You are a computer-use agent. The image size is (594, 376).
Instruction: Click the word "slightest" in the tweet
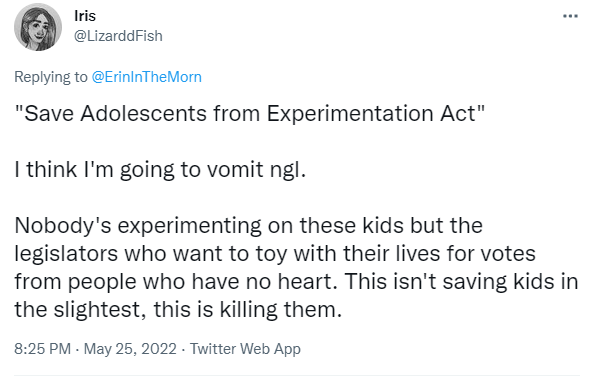click(x=100, y=309)
